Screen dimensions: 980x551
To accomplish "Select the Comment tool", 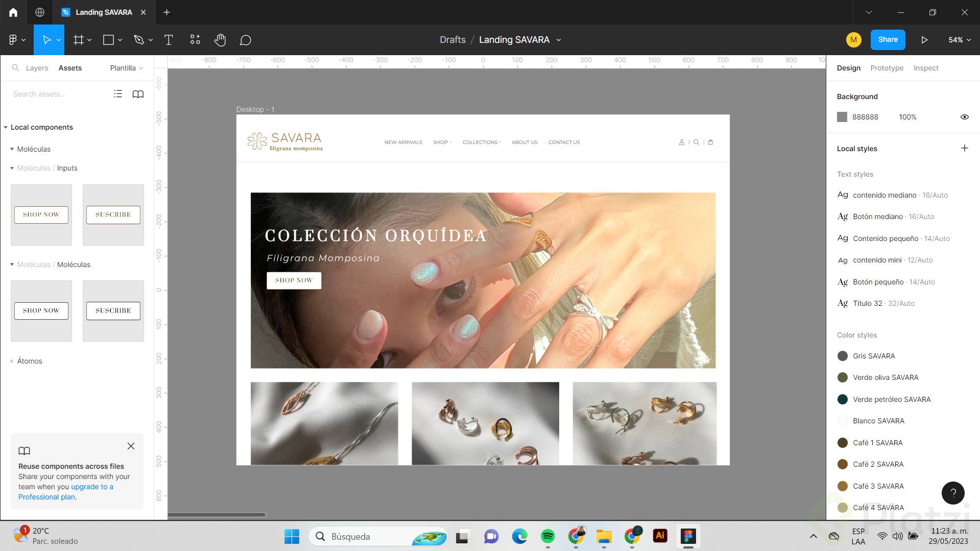I will [246, 40].
